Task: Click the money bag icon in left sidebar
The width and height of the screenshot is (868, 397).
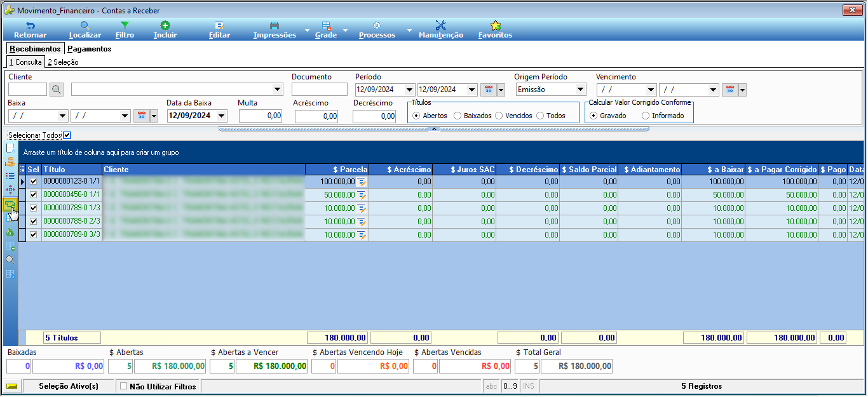Action: pos(10,232)
